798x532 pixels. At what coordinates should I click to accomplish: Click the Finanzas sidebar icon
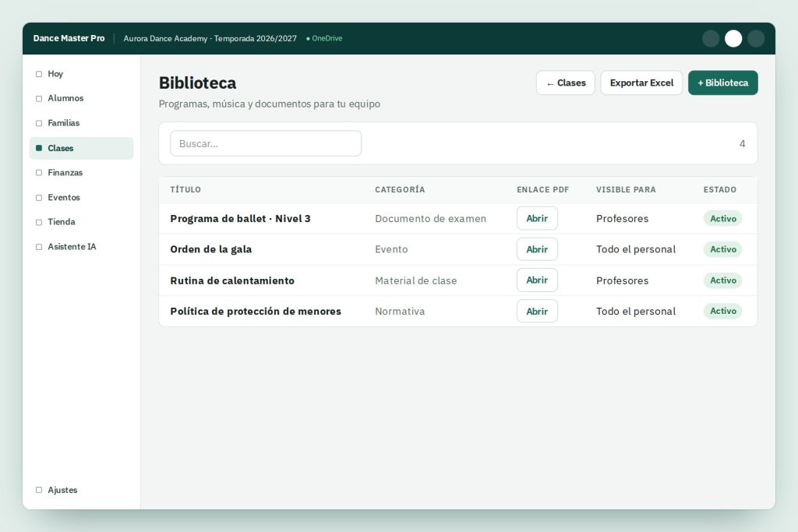pyautogui.click(x=39, y=173)
